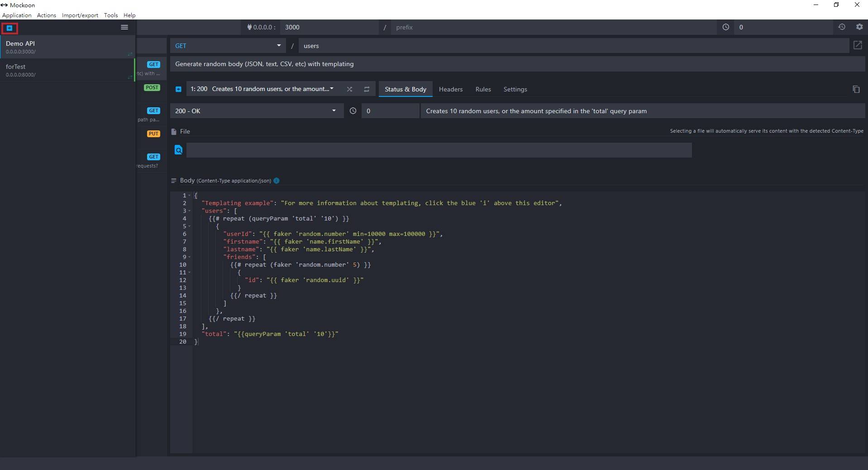Collapse code fold at editor line 1

(190, 196)
